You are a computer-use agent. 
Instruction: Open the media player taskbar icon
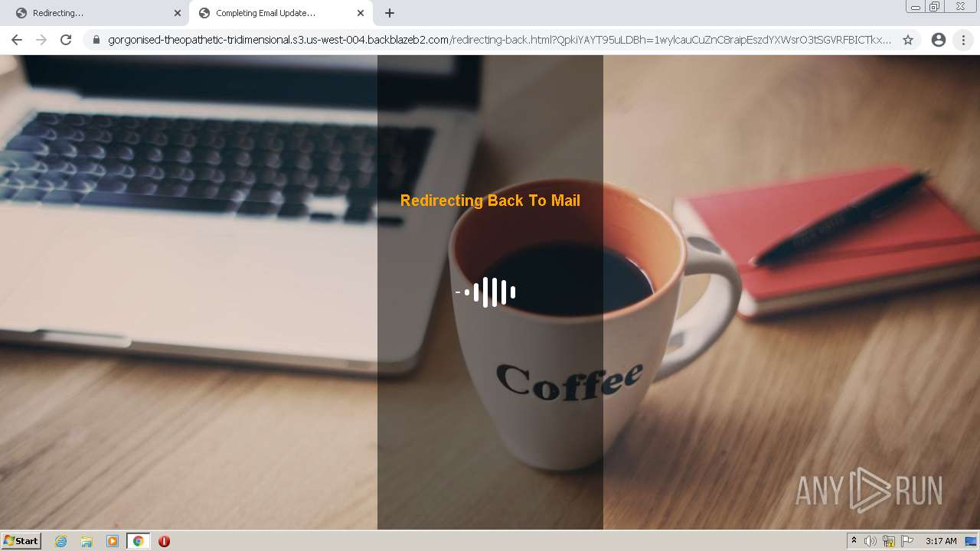tap(113, 541)
